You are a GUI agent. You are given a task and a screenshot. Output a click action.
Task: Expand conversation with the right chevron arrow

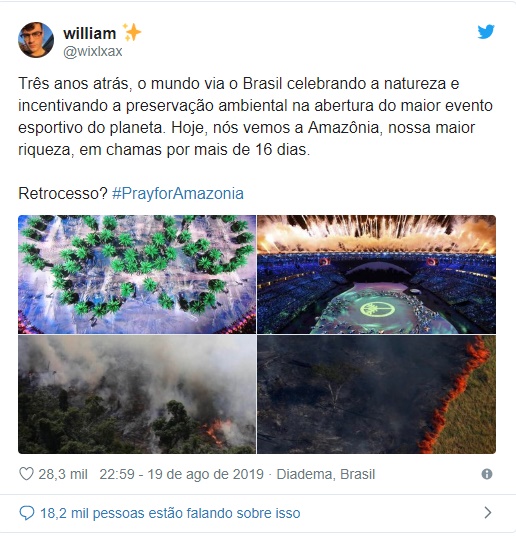point(488,513)
